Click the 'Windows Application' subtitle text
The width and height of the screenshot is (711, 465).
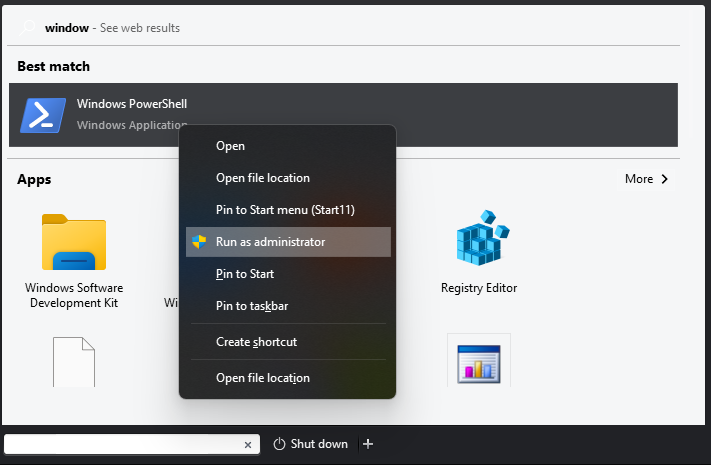[x=132, y=125]
